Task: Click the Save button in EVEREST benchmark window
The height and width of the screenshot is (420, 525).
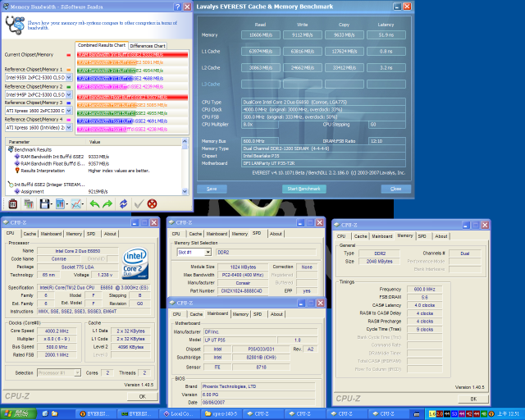Action: [x=212, y=189]
